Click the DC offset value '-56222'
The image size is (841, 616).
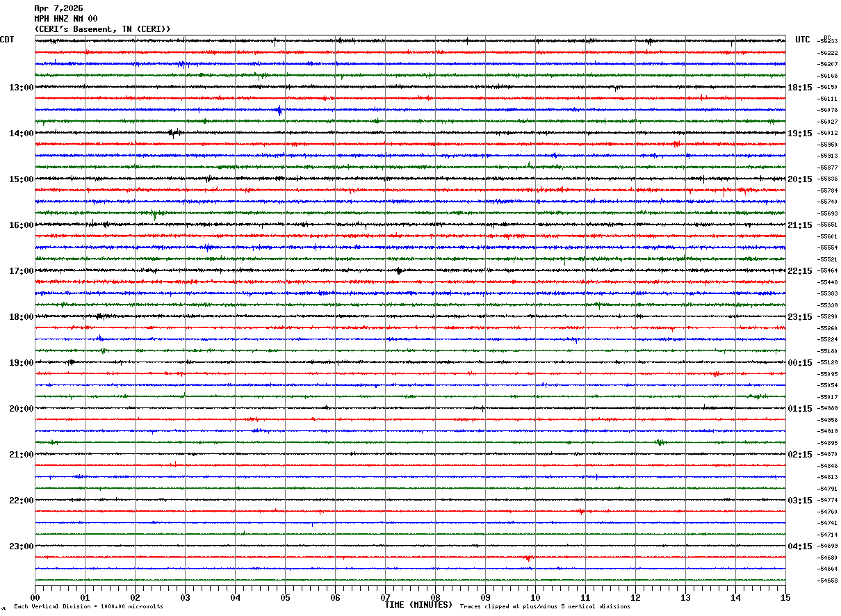tap(827, 53)
